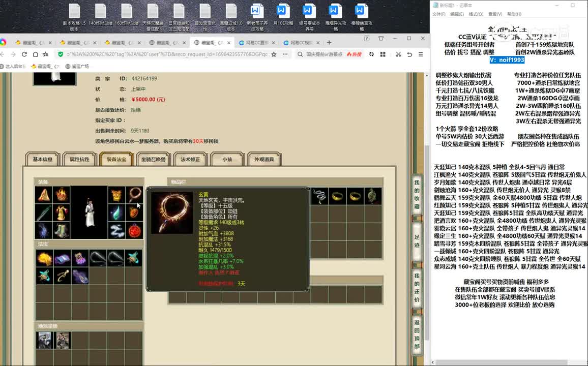
Task: Switch to the 网易CC直播 browser tab
Action: click(256, 43)
